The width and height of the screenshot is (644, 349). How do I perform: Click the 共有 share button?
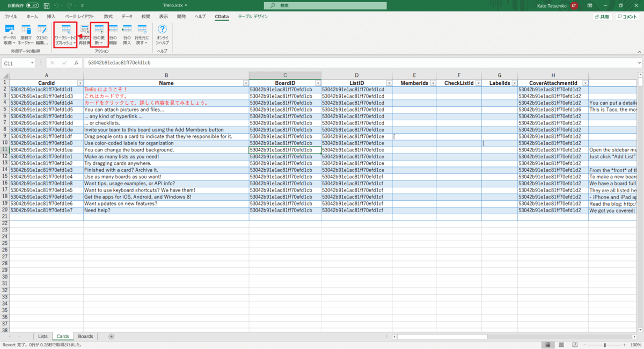602,17
